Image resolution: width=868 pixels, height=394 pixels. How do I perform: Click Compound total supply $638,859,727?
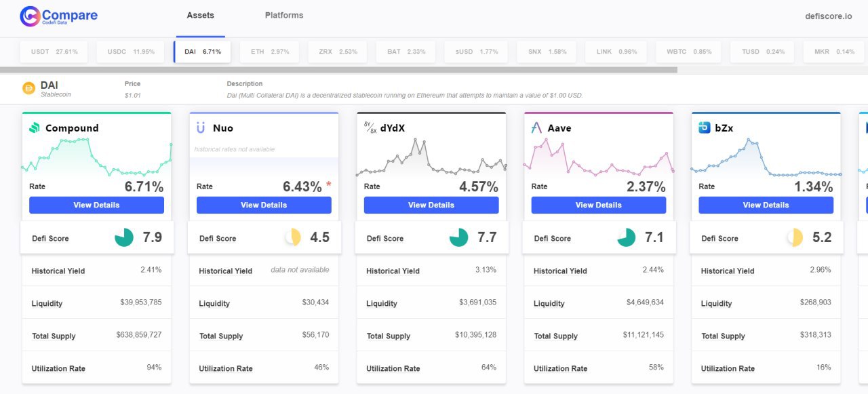pos(139,335)
